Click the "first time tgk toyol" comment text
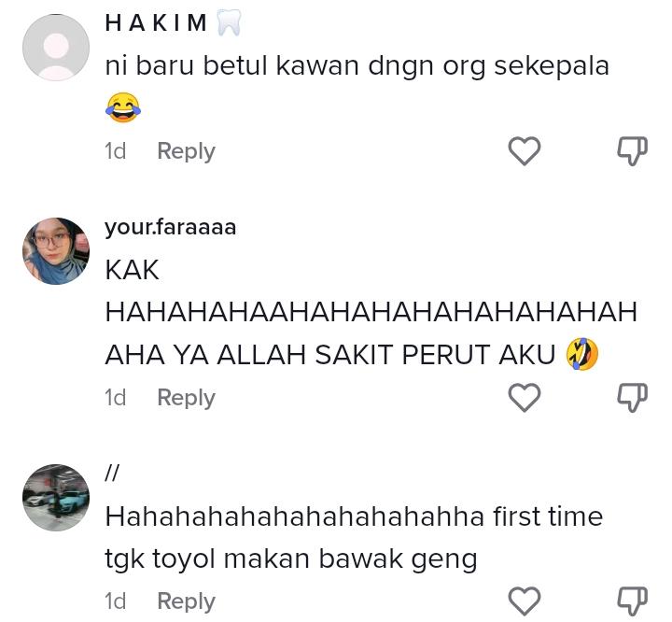The height and width of the screenshot is (622, 672). (353, 537)
